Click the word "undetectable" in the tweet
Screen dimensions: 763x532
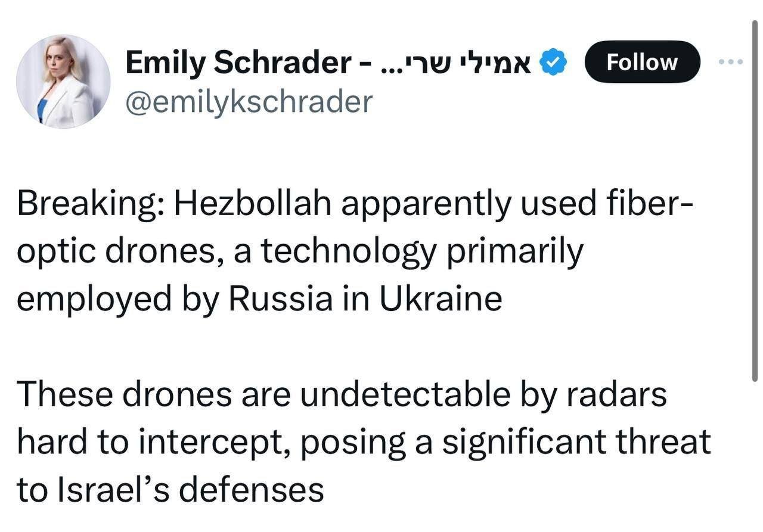tap(405, 394)
